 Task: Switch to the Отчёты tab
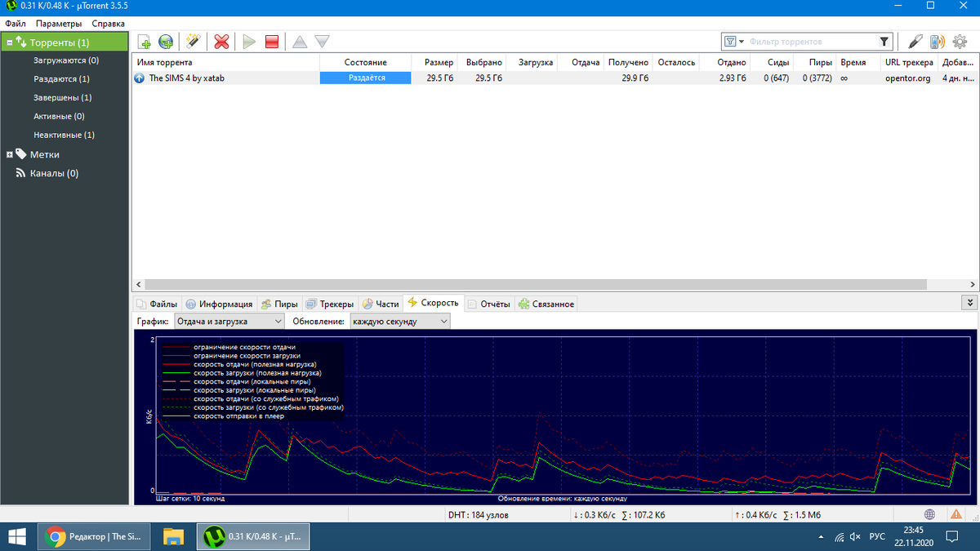pos(488,304)
